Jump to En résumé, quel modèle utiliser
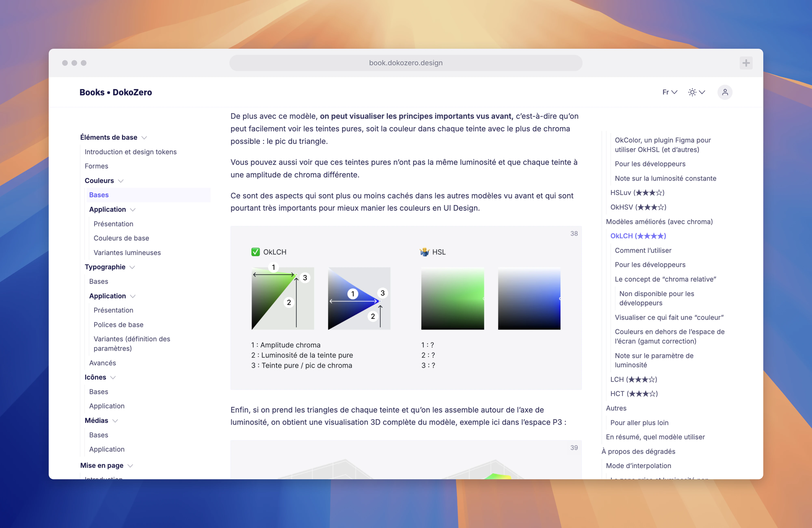 (x=655, y=437)
